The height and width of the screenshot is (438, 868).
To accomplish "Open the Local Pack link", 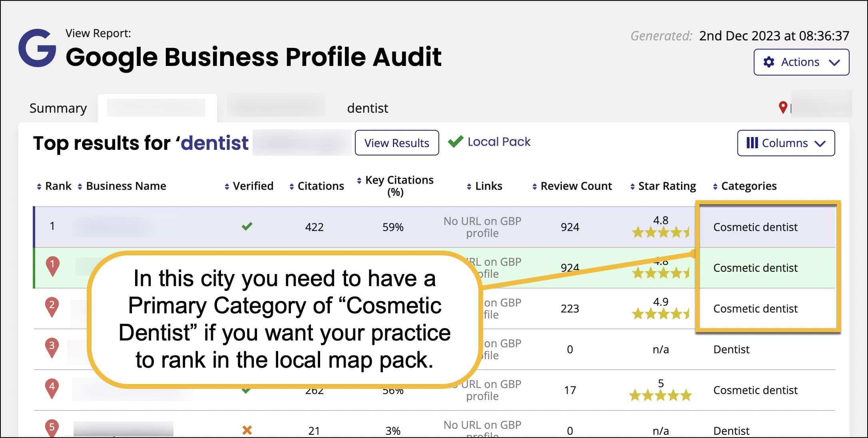I will (499, 141).
